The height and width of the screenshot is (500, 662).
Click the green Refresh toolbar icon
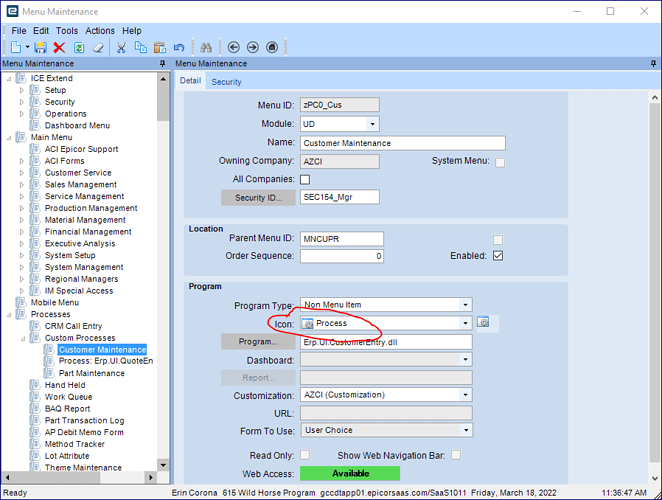78,47
